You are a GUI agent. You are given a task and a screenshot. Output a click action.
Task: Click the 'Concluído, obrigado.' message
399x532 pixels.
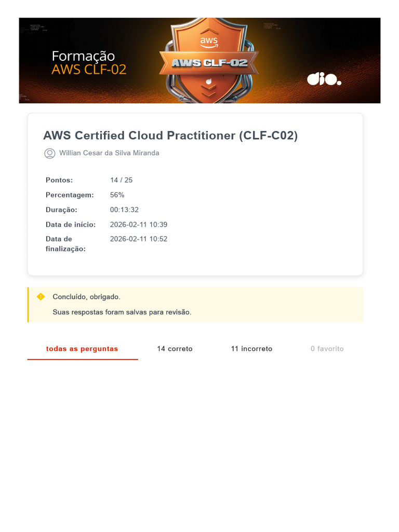point(87,297)
